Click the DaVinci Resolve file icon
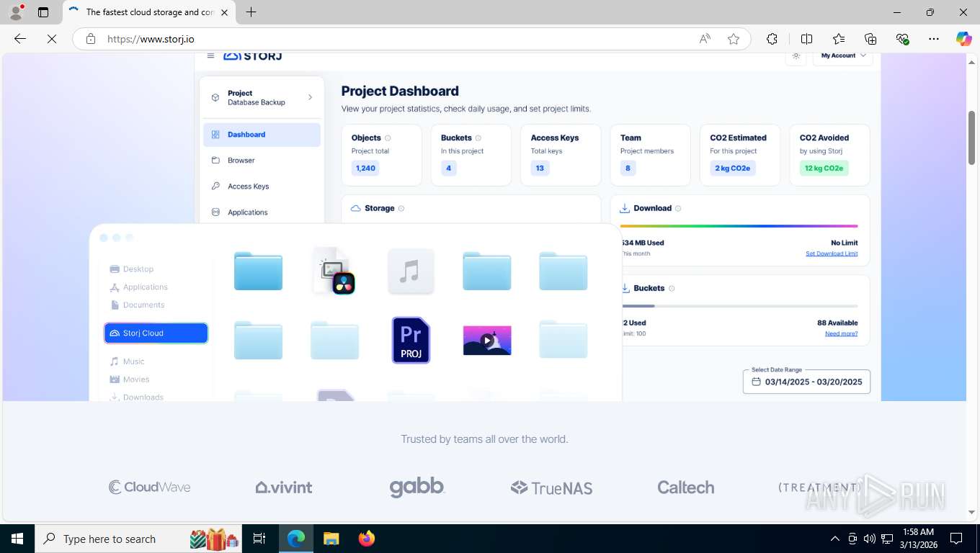This screenshot has width=980, height=553. click(334, 271)
